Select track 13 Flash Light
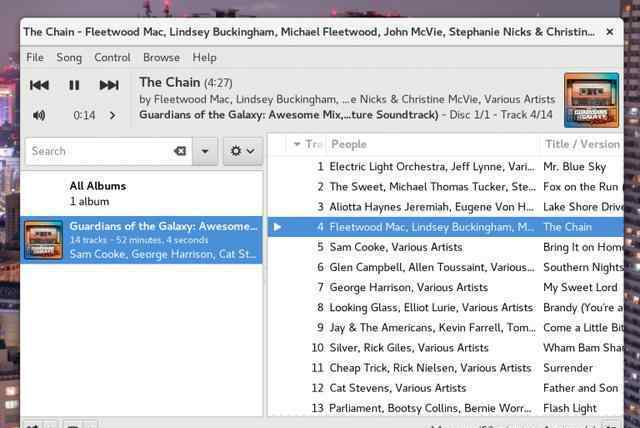640x428 pixels. [446, 408]
